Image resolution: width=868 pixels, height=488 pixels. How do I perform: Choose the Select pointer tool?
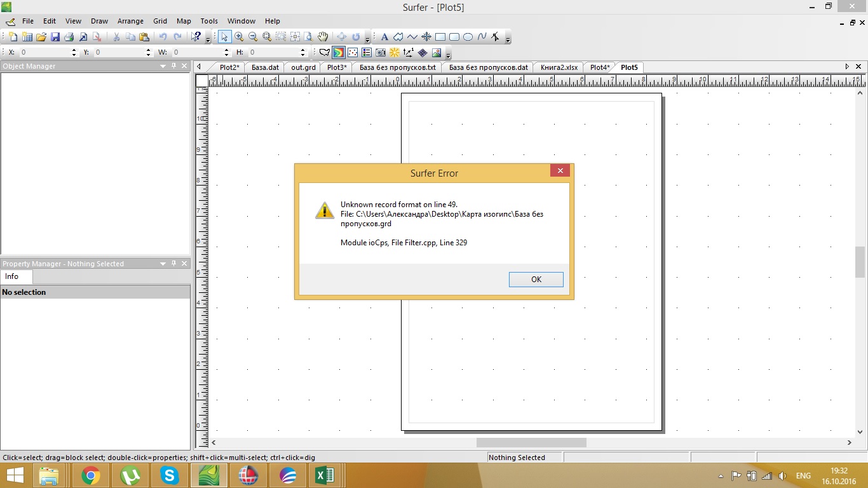[x=224, y=37]
